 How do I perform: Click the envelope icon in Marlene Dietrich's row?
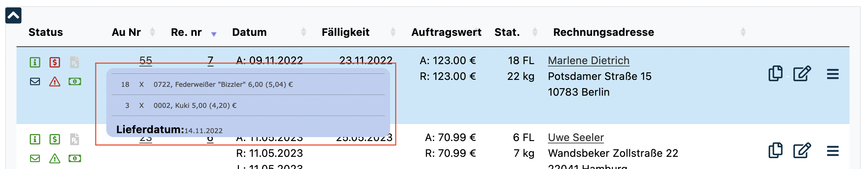(35, 82)
